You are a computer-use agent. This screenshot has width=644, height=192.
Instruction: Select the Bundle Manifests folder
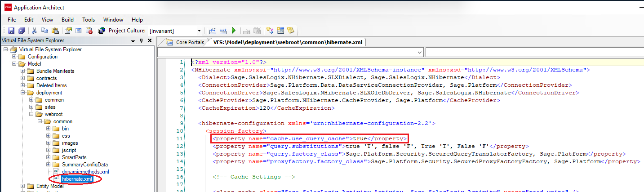coord(55,71)
